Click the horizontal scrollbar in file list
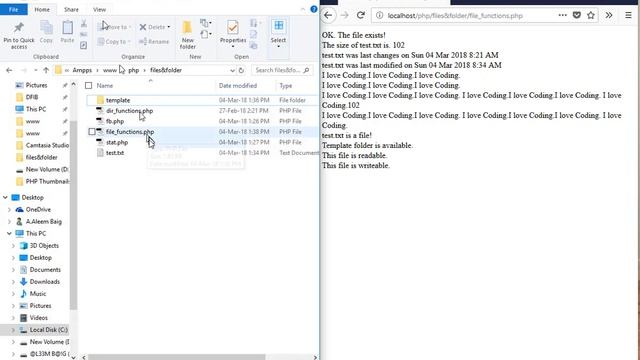Viewport: 640px width, 360px height. click(x=176, y=357)
